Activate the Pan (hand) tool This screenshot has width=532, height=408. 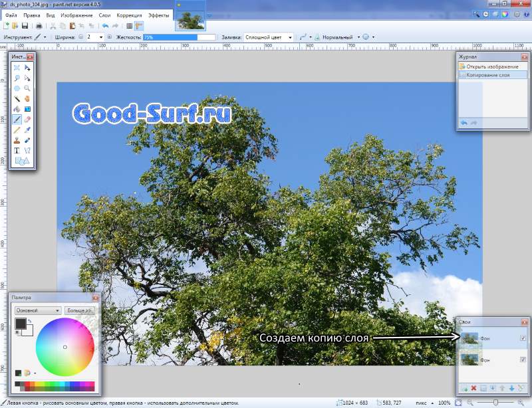tap(27, 98)
